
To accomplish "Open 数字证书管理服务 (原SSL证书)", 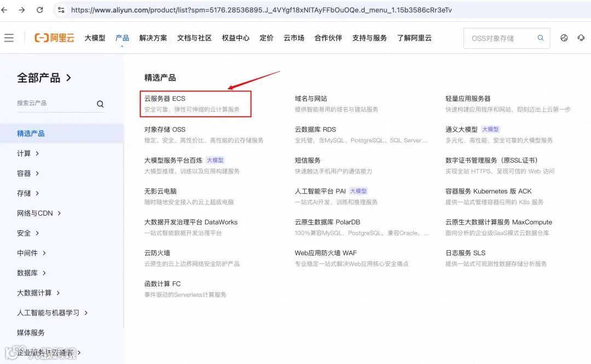I will (x=491, y=160).
